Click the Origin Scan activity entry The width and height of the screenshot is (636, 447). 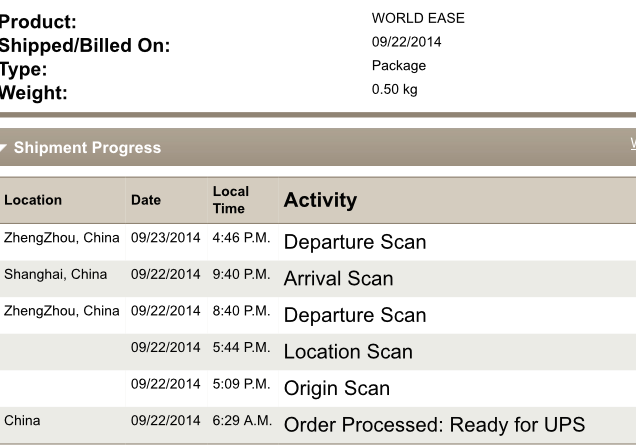[337, 388]
